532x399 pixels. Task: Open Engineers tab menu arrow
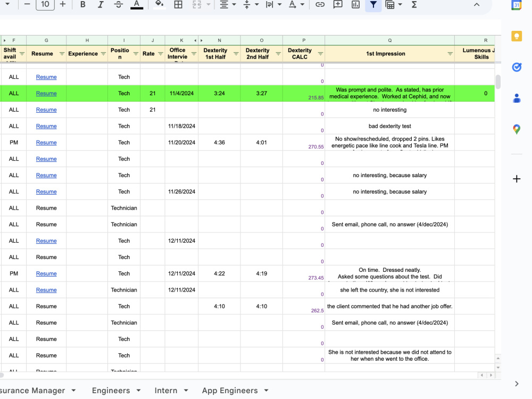(139, 390)
